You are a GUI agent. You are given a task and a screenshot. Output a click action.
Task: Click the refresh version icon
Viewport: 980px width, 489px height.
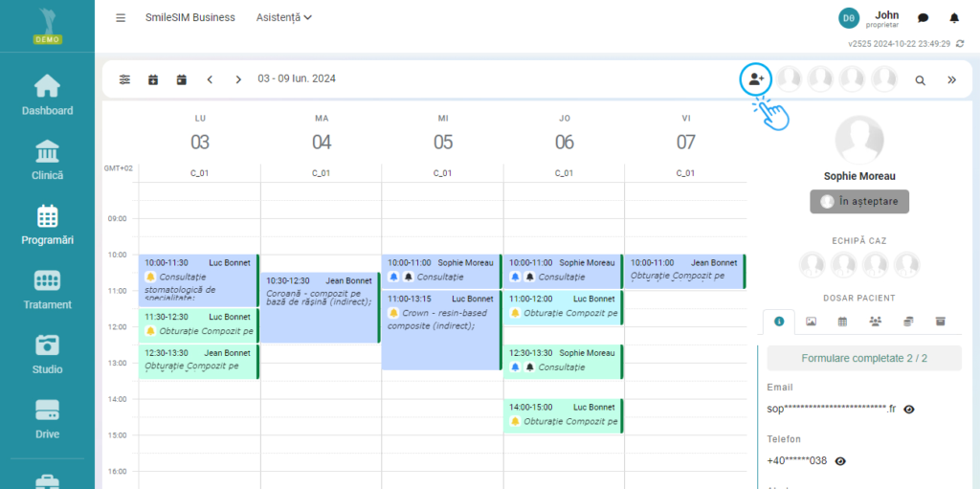[960, 44]
